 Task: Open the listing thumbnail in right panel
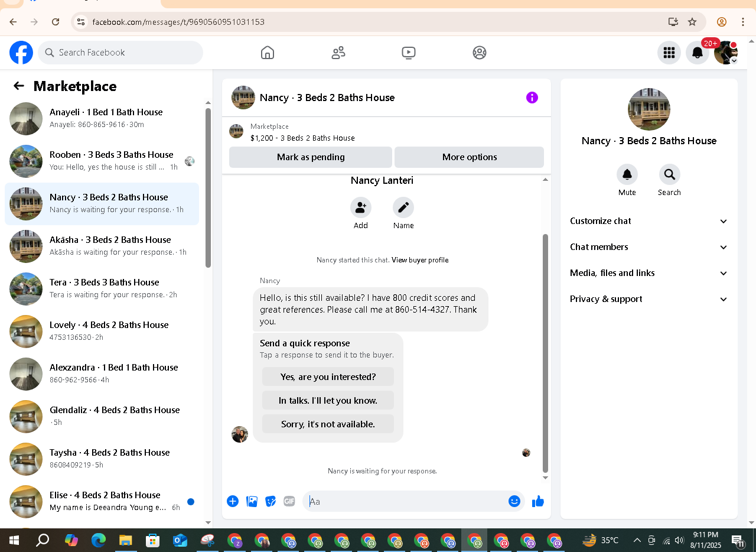coord(649,109)
